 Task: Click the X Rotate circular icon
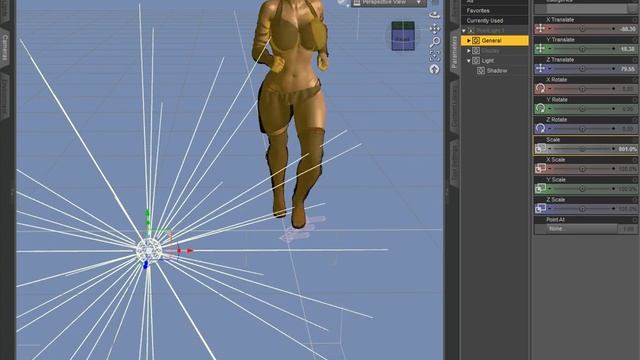coord(540,88)
